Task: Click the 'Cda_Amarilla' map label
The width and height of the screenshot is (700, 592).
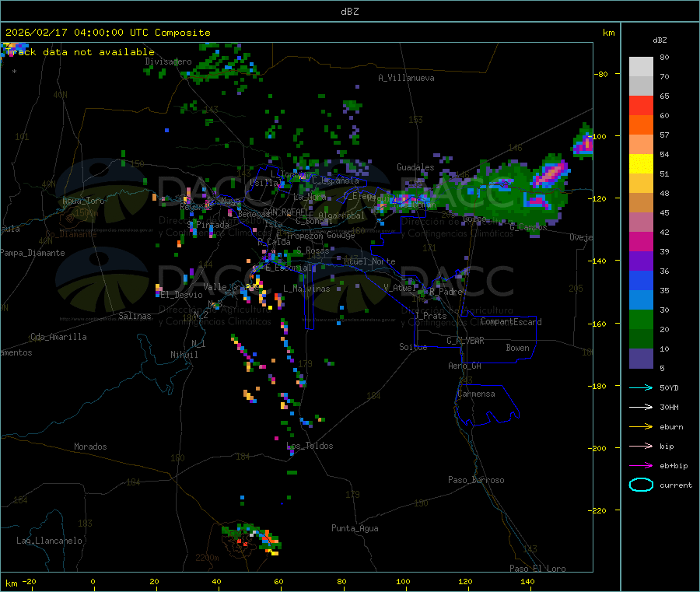Action: [x=58, y=337]
